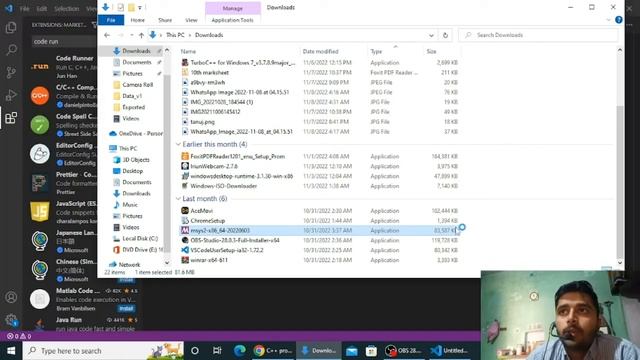Collapse Earlier this month group
The height and width of the screenshot is (360, 640).
178,144
